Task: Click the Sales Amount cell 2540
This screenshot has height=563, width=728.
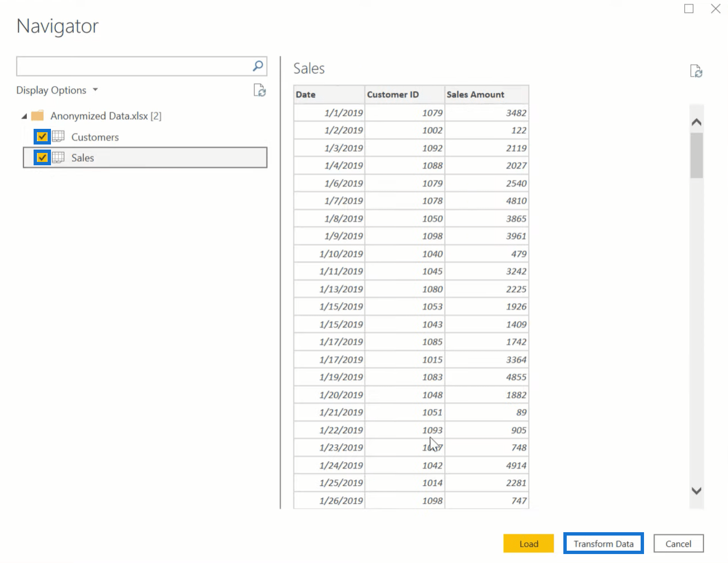Action: click(x=487, y=183)
